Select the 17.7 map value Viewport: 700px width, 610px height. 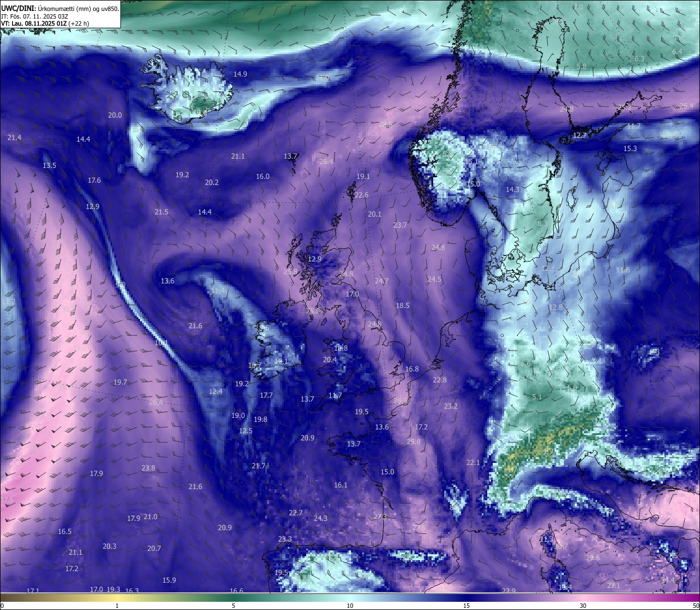pos(266,395)
